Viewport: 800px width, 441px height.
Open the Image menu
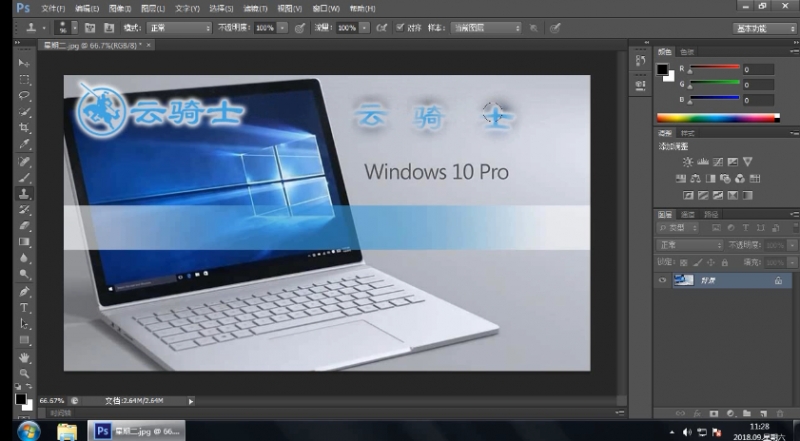[x=120, y=9]
